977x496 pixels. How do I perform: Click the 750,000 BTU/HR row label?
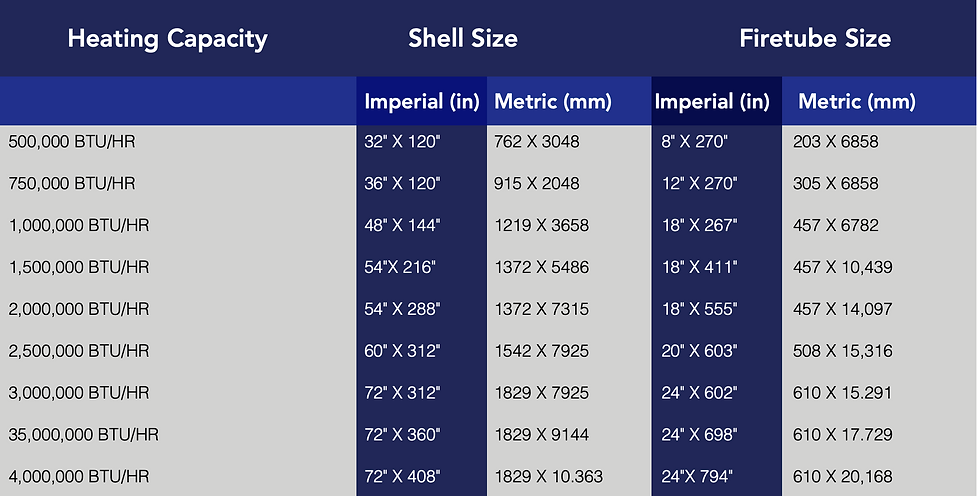tap(72, 183)
